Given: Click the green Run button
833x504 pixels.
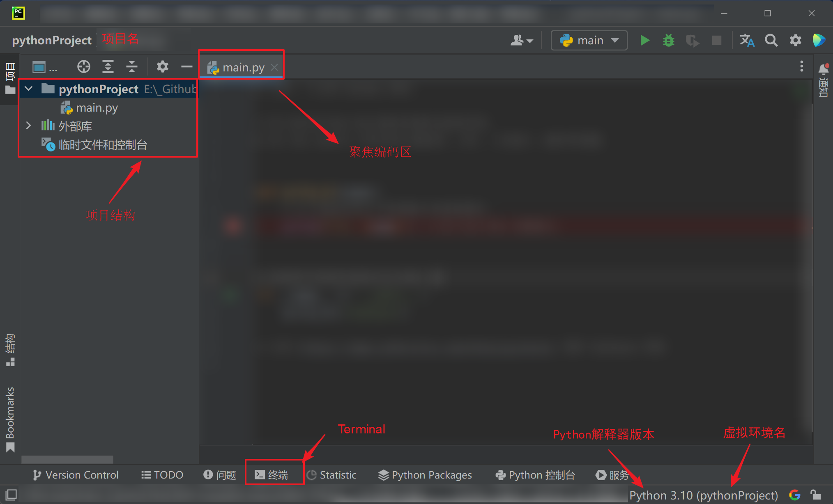Looking at the screenshot, I should click(x=644, y=40).
